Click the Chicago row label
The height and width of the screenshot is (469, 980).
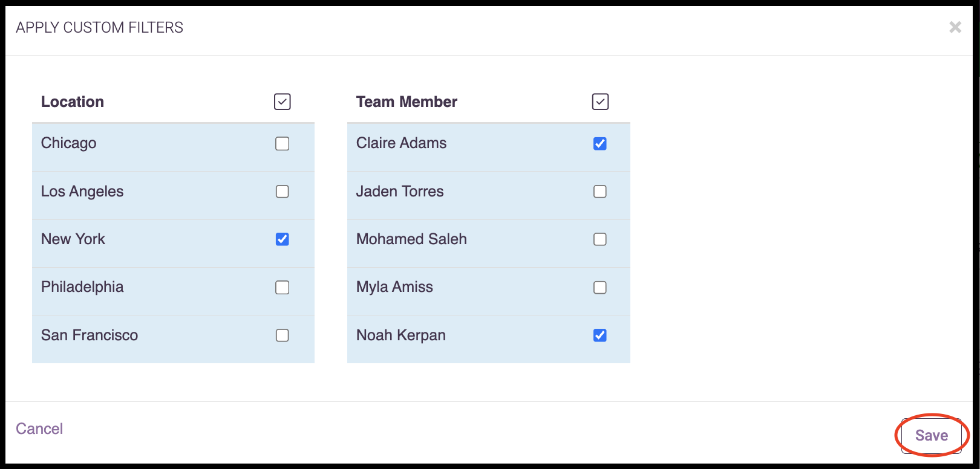[x=69, y=143]
